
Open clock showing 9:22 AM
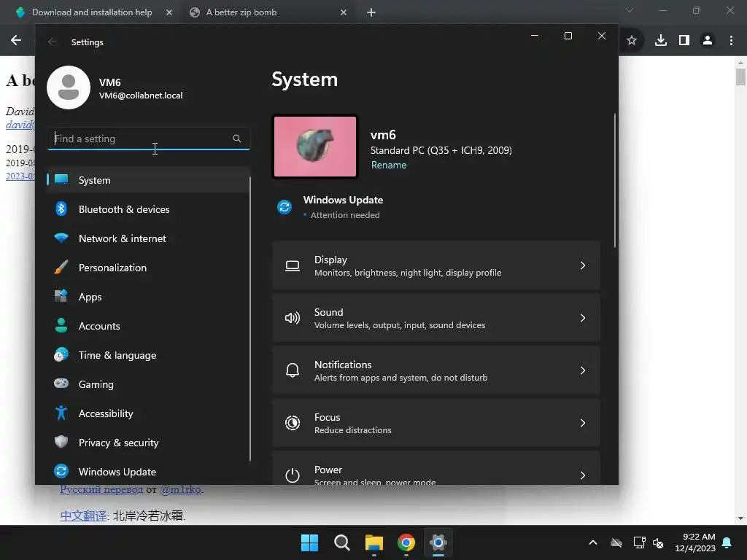click(x=695, y=542)
